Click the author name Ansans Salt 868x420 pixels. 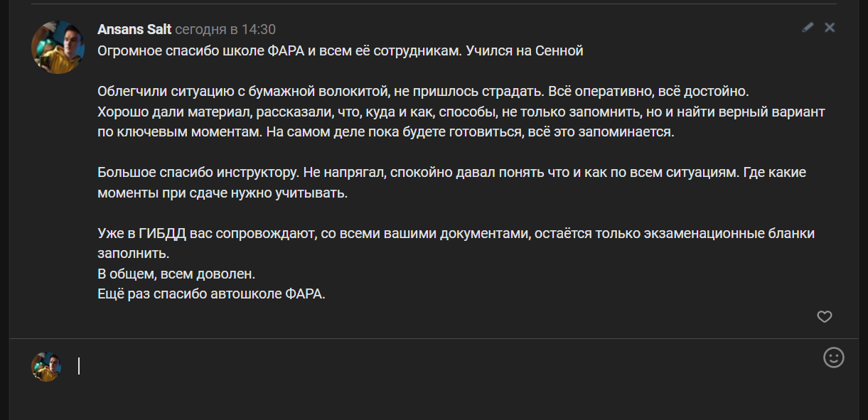click(134, 29)
